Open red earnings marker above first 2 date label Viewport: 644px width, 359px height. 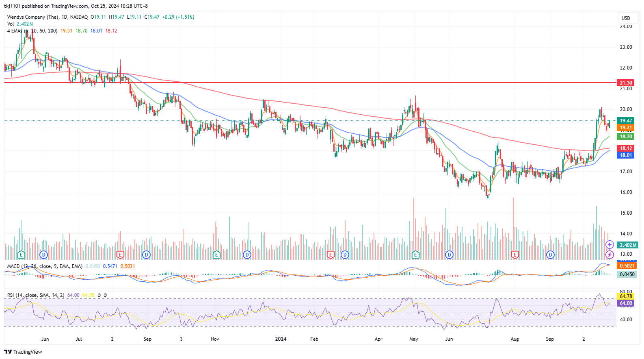[x=120, y=255]
